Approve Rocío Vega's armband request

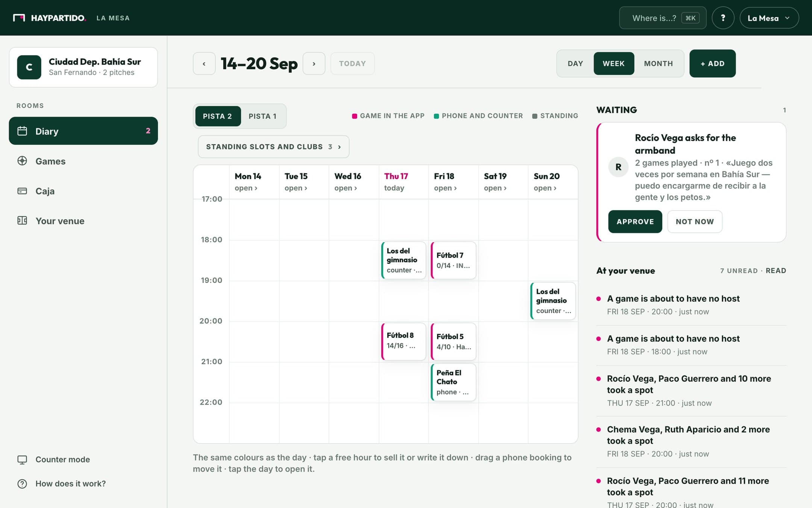coord(635,222)
